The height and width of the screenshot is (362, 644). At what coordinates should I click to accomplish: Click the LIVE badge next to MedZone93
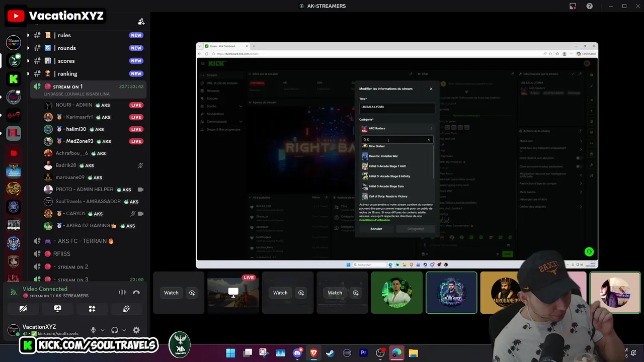pyautogui.click(x=136, y=141)
